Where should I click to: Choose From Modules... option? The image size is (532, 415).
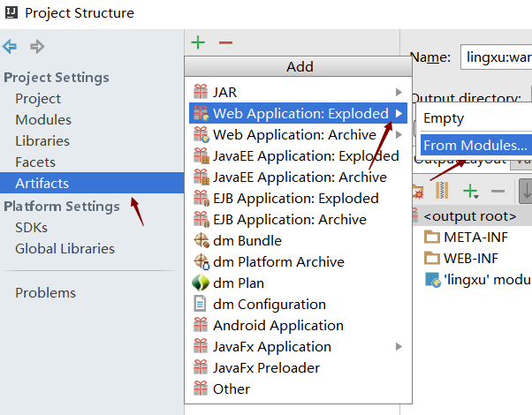[x=475, y=145]
